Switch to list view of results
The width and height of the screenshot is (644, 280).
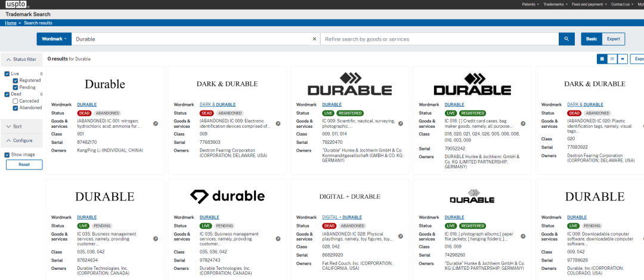pyautogui.click(x=612, y=59)
